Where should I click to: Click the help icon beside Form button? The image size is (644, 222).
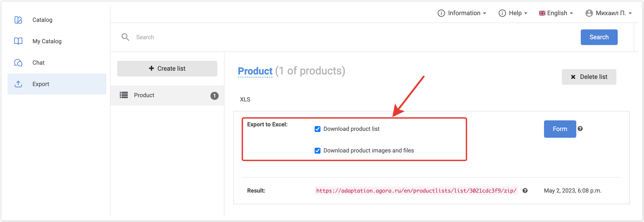pyautogui.click(x=580, y=129)
